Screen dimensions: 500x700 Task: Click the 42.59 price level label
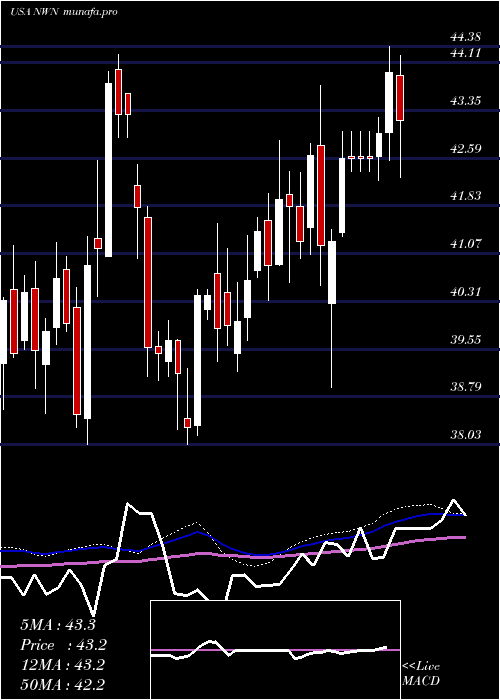pos(466,149)
